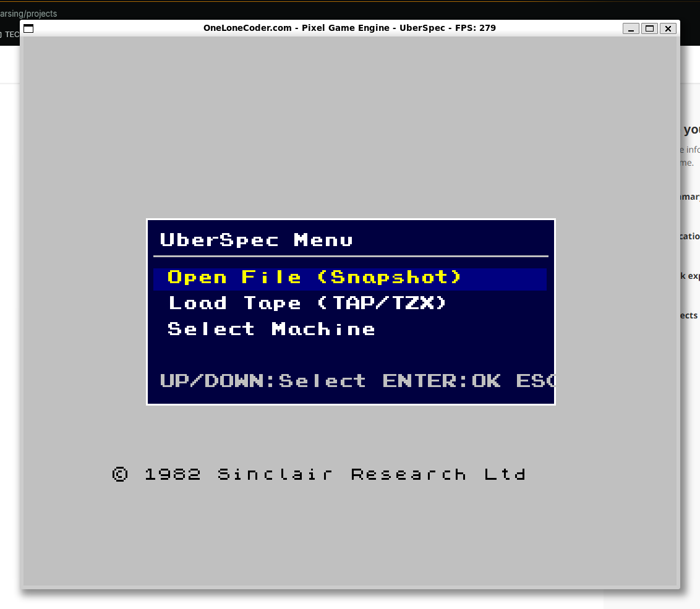Maximize the UberSpec window
Image resolution: width=700 pixels, height=609 pixels.
[649, 28]
